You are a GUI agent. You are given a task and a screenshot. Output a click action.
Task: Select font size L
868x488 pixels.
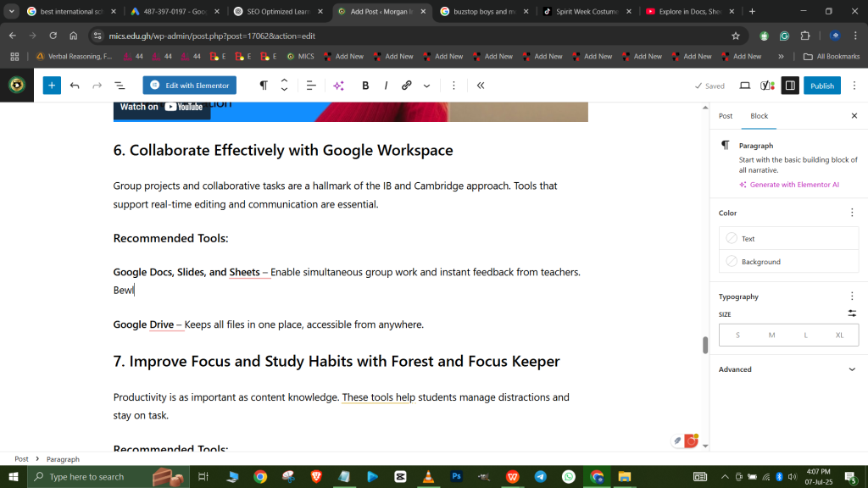point(806,335)
